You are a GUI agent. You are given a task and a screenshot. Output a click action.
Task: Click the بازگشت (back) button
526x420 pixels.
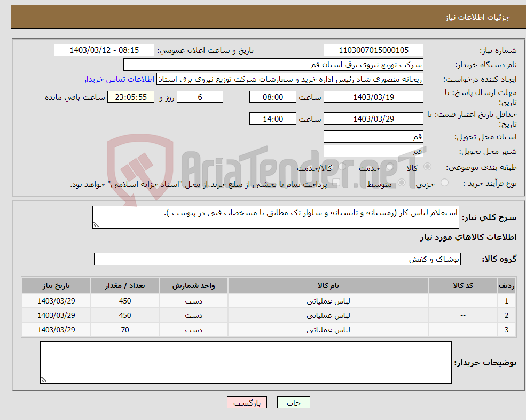(247, 402)
